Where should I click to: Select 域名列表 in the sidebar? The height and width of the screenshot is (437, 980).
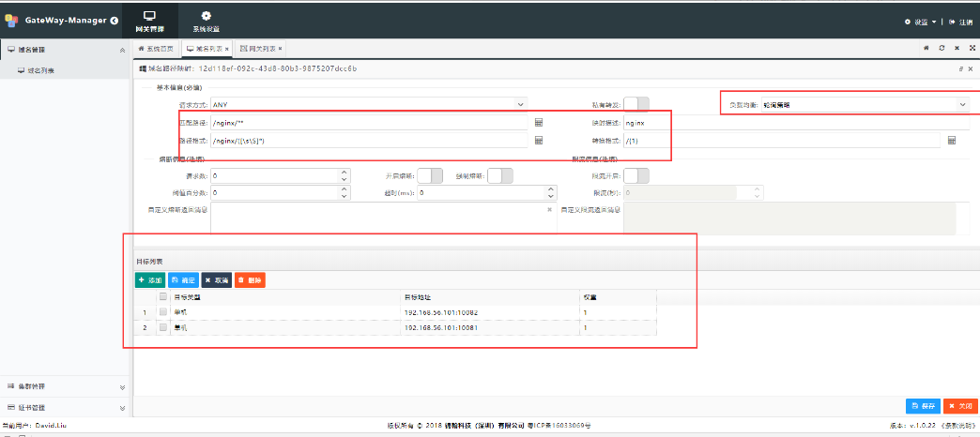coord(40,71)
